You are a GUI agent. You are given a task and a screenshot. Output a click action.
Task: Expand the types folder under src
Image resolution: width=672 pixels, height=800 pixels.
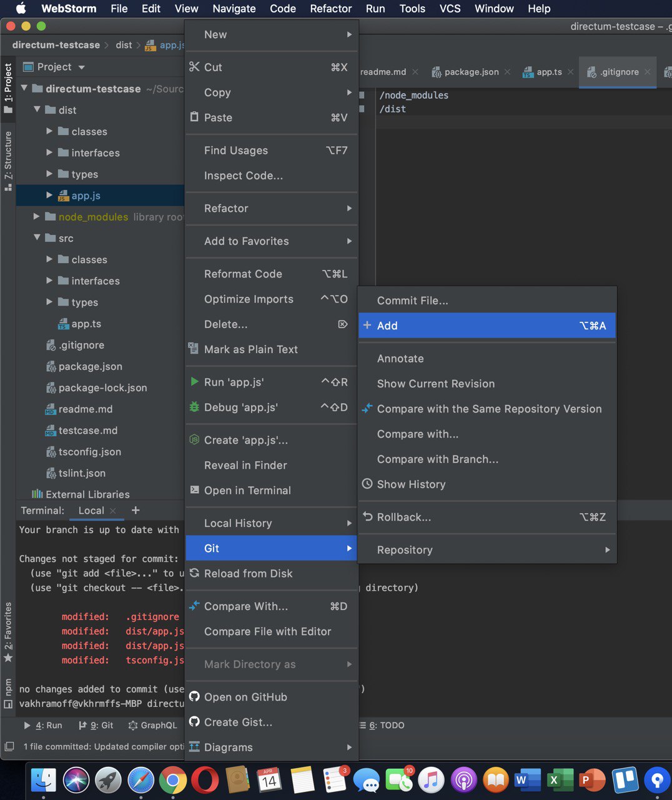pyautogui.click(x=49, y=302)
